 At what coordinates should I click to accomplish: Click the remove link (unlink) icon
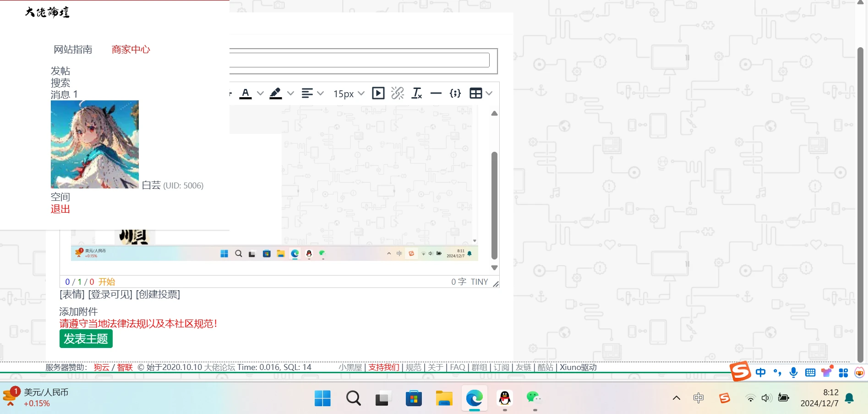tap(398, 94)
